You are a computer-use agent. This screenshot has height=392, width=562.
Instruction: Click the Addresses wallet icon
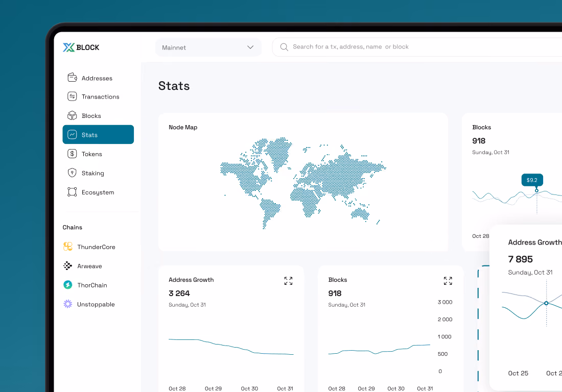pyautogui.click(x=72, y=77)
